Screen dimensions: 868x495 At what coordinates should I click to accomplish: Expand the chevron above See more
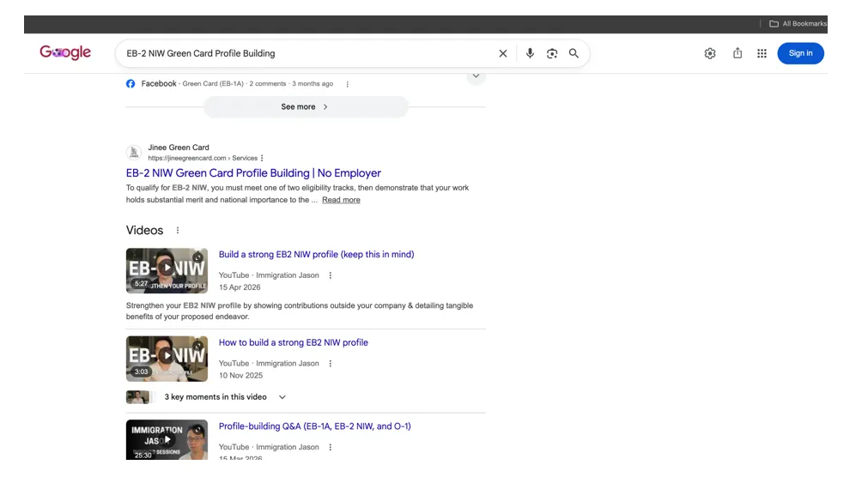pos(476,76)
